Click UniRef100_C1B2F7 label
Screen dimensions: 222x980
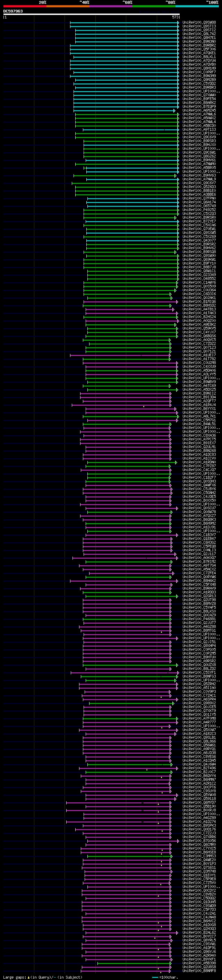tap(199, 477)
